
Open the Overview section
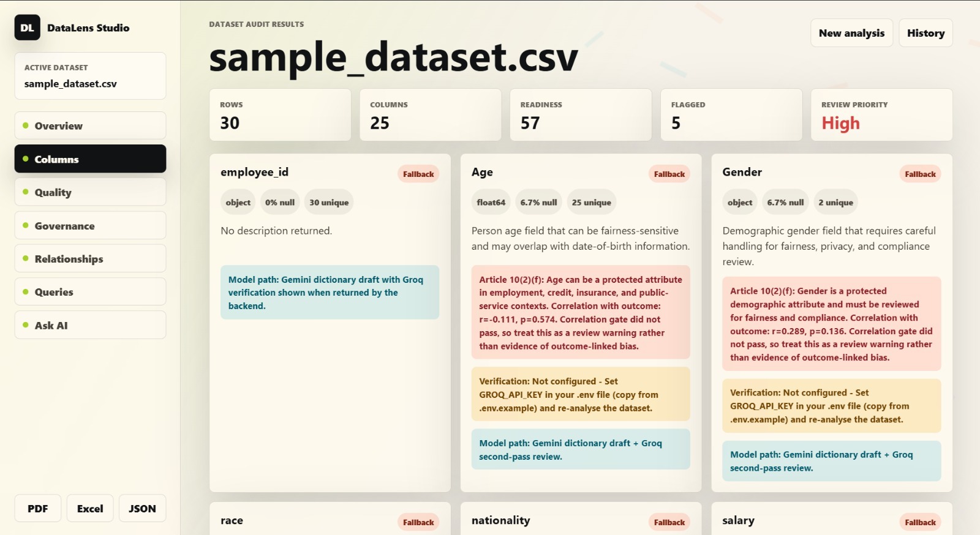(x=90, y=125)
